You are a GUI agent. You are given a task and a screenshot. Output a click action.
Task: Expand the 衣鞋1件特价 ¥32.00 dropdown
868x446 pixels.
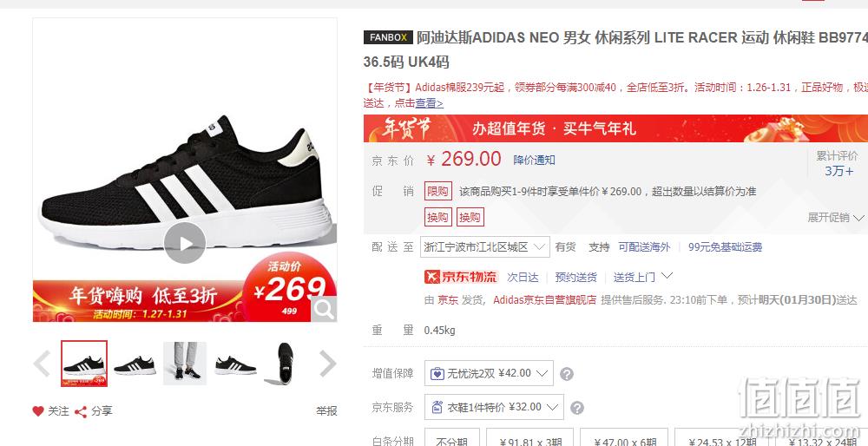tap(494, 407)
